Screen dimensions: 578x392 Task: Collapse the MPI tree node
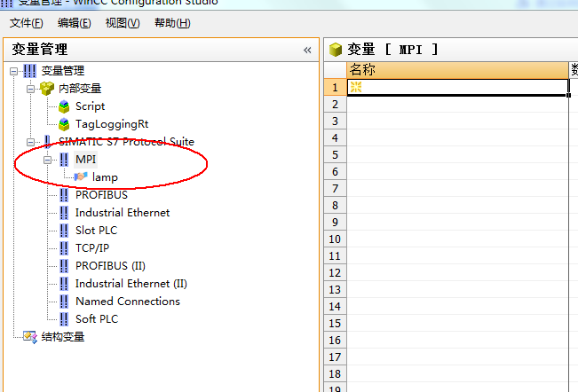pos(48,160)
